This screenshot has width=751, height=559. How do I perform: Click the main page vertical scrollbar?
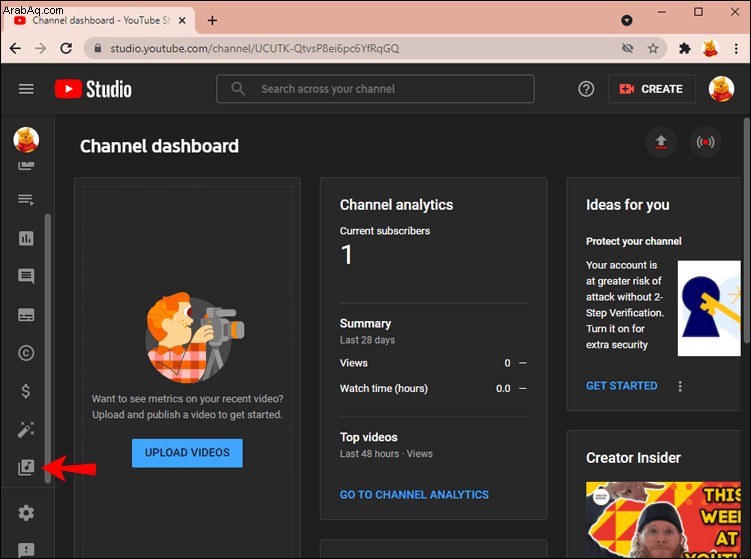point(747,230)
